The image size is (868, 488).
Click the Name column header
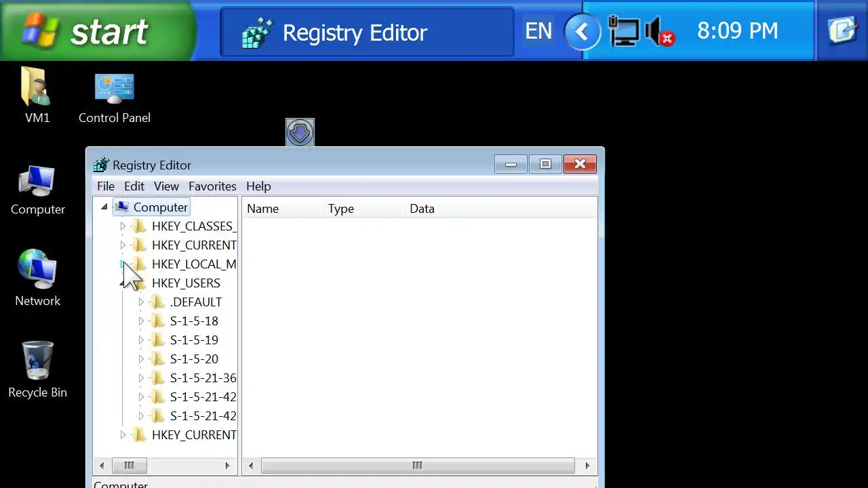(283, 209)
